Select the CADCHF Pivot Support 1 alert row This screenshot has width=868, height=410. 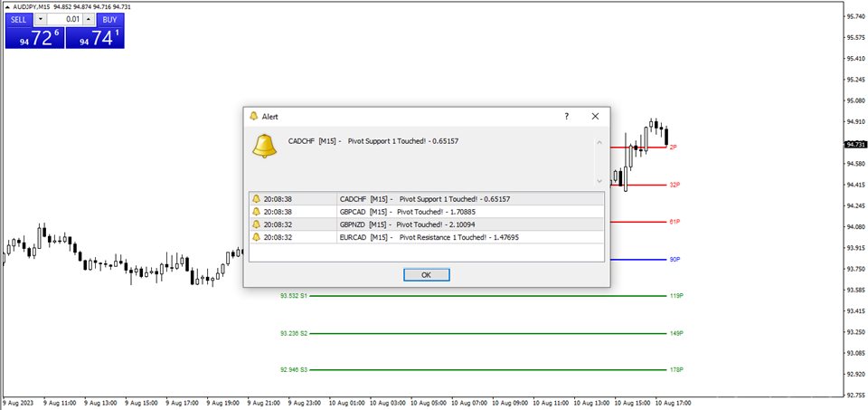(426, 198)
